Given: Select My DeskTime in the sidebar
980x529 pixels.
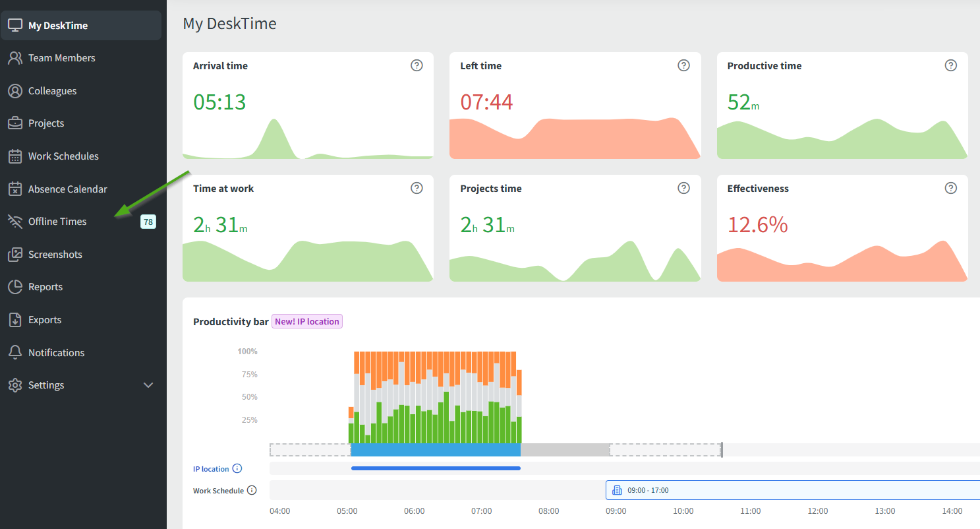Looking at the screenshot, I should (x=58, y=26).
